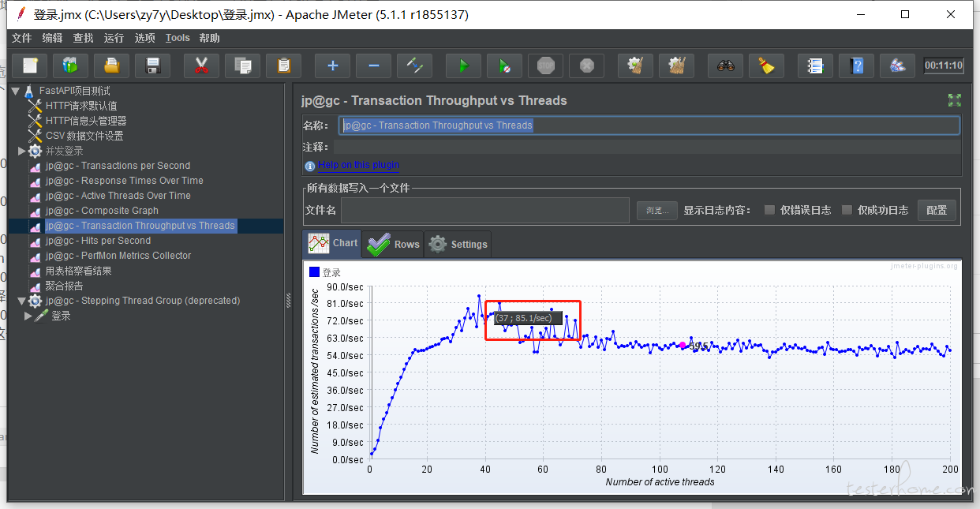Save the test plan with the floppy disk icon
Image resolution: width=980 pixels, height=509 pixels.
click(153, 65)
